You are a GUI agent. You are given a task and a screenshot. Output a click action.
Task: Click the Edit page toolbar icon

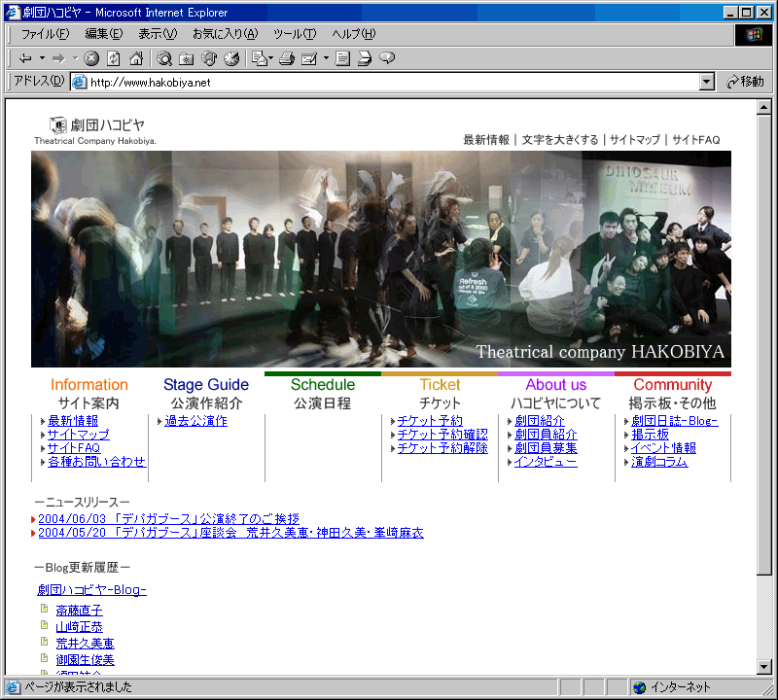[x=309, y=58]
